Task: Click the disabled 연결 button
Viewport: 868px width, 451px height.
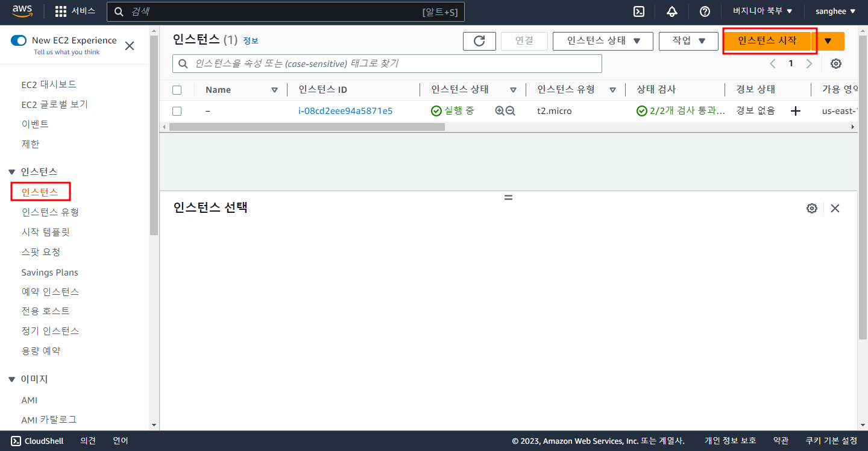Action: 524,41
